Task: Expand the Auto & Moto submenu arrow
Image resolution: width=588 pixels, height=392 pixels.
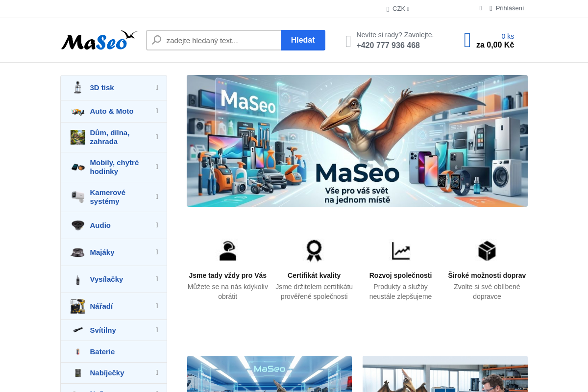Action: 157,111
